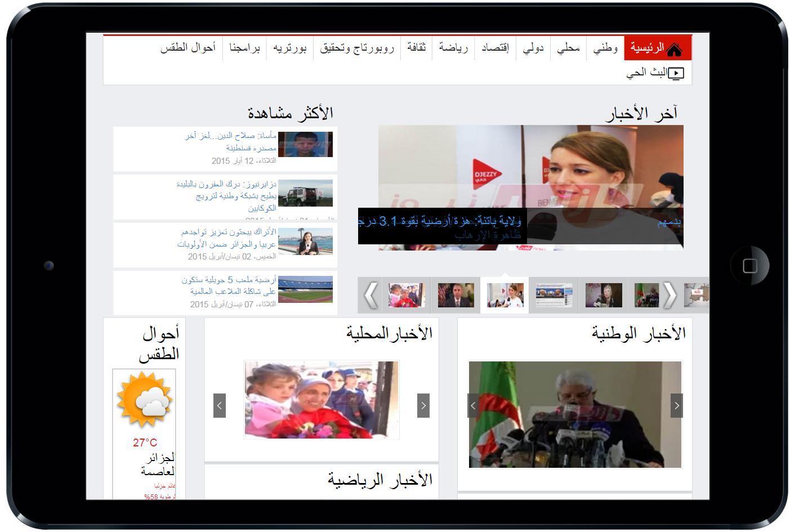Click the next arrow in الأخبار المحلية carousel
Image resolution: width=790 pixels, height=532 pixels.
424,404
